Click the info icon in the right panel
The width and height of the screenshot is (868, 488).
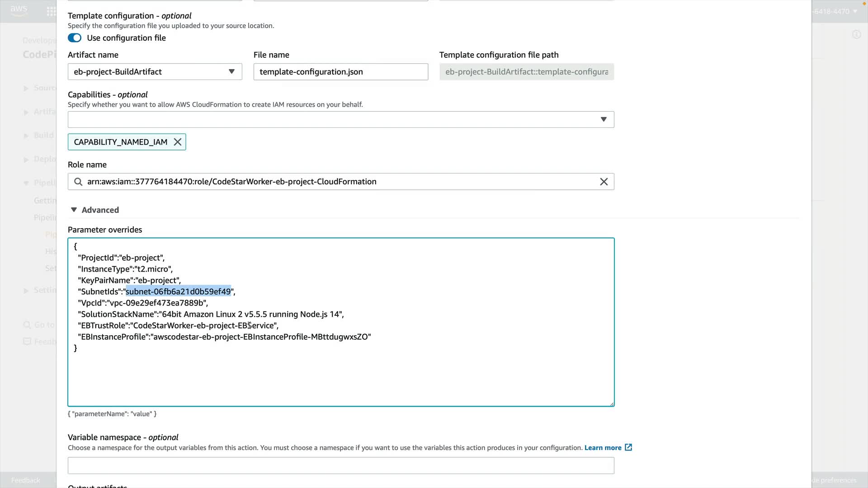coord(856,35)
